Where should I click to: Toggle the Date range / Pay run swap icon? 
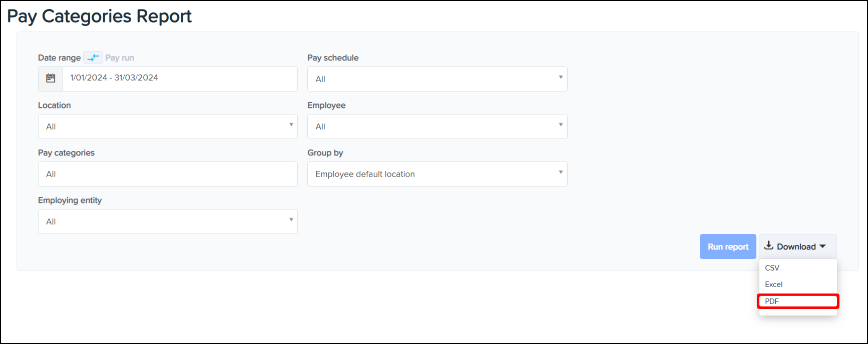[x=93, y=57]
